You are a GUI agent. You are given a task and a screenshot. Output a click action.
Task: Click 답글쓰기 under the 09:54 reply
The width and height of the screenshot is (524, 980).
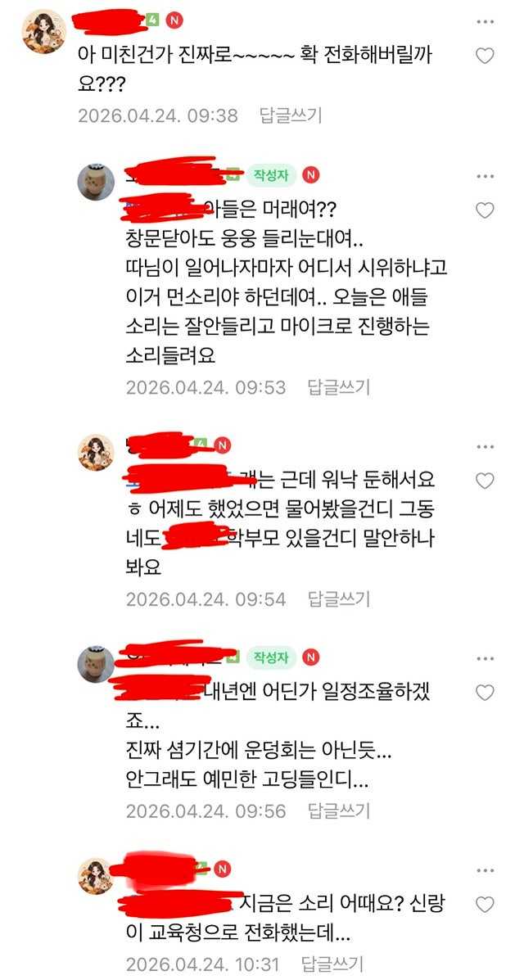coord(339,599)
